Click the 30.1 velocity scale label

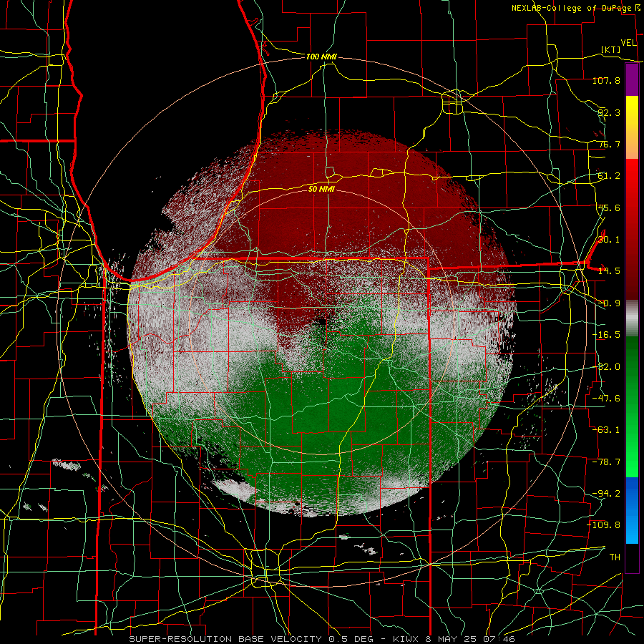609,240
